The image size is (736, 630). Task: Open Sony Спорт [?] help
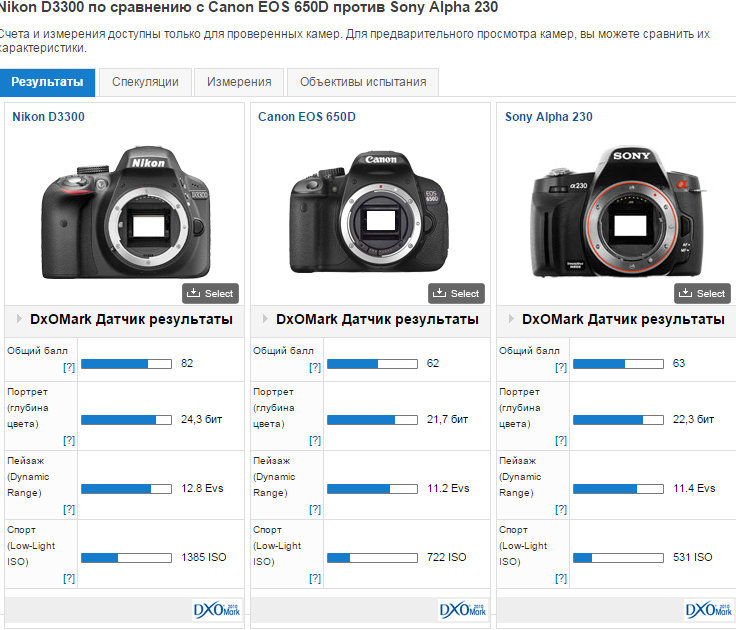tap(561, 578)
